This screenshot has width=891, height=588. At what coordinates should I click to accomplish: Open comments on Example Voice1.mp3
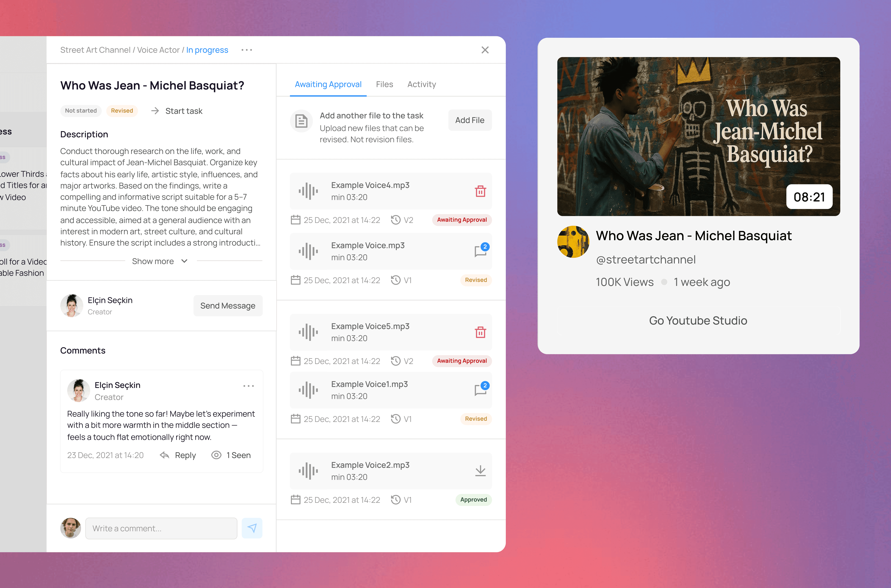click(480, 390)
